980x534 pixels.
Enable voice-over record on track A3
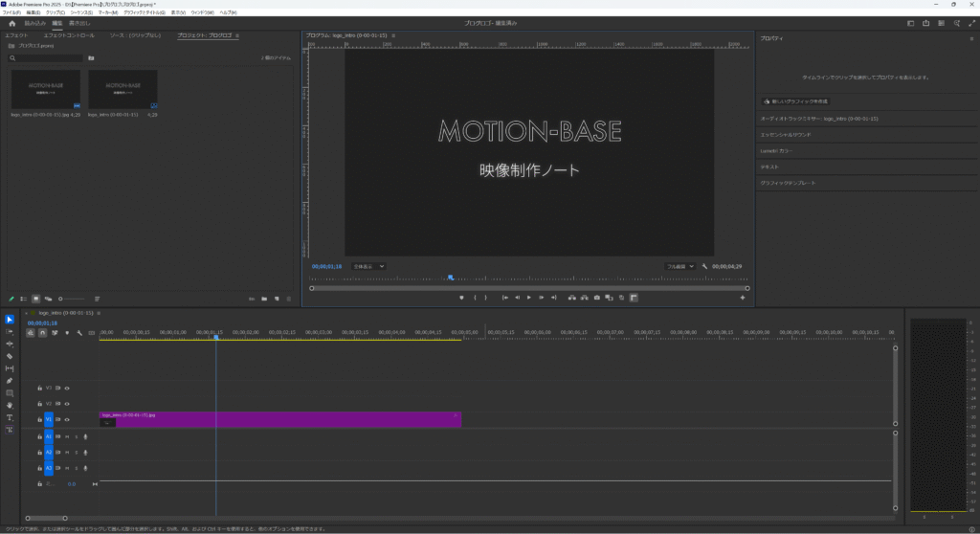[85, 468]
